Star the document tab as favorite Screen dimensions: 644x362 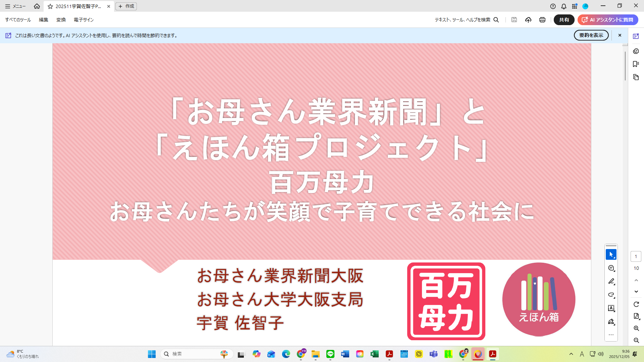(50, 6)
